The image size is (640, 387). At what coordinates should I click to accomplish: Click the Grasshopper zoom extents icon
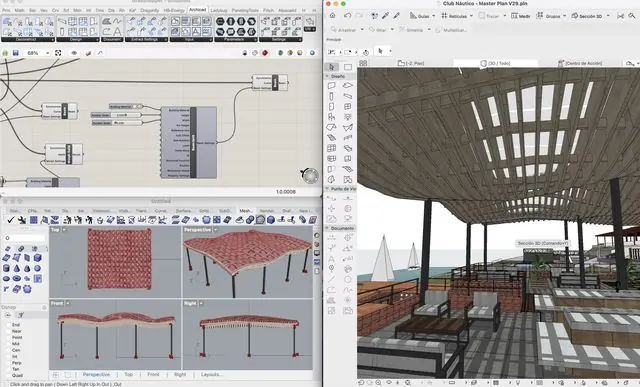pyautogui.click(x=58, y=53)
